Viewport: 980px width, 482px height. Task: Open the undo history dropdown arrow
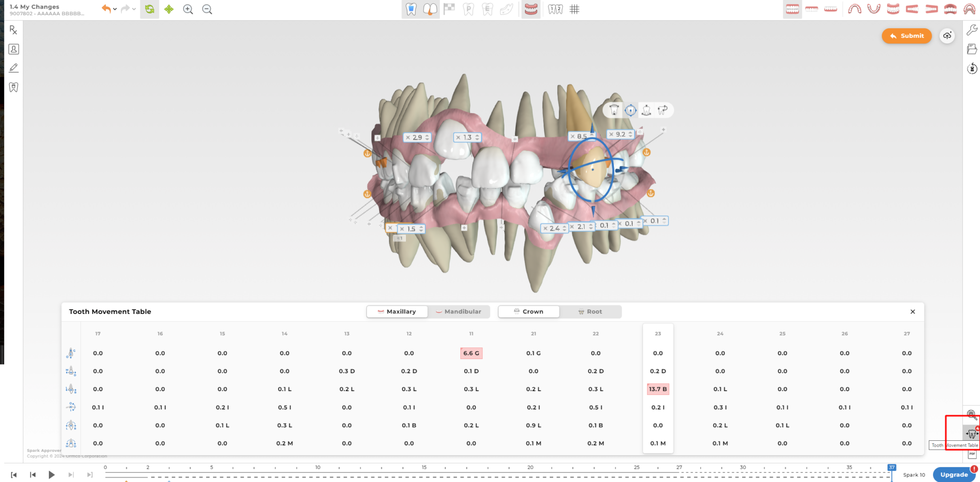(115, 10)
